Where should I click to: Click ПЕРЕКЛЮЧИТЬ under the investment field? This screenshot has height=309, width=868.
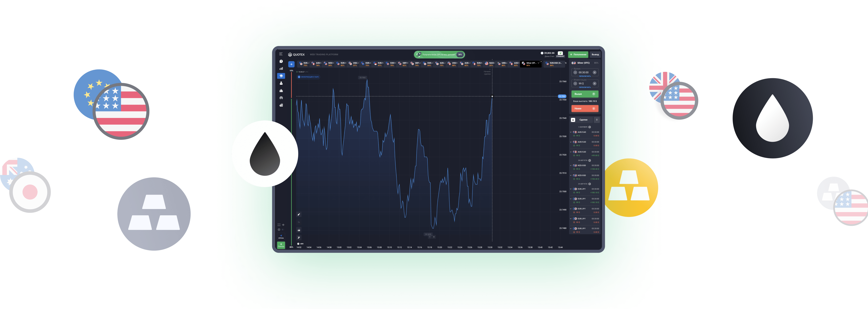[585, 87]
